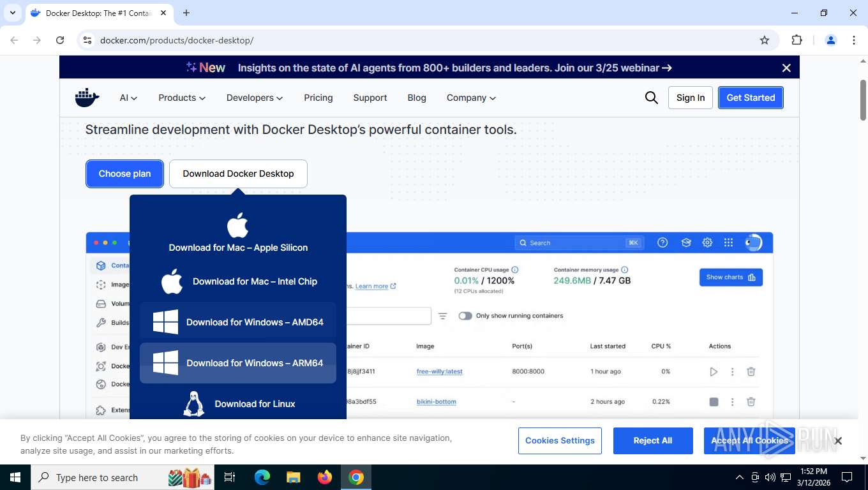The height and width of the screenshot is (490, 868).
Task: Bookmark this page with the star
Action: click(x=765, y=40)
